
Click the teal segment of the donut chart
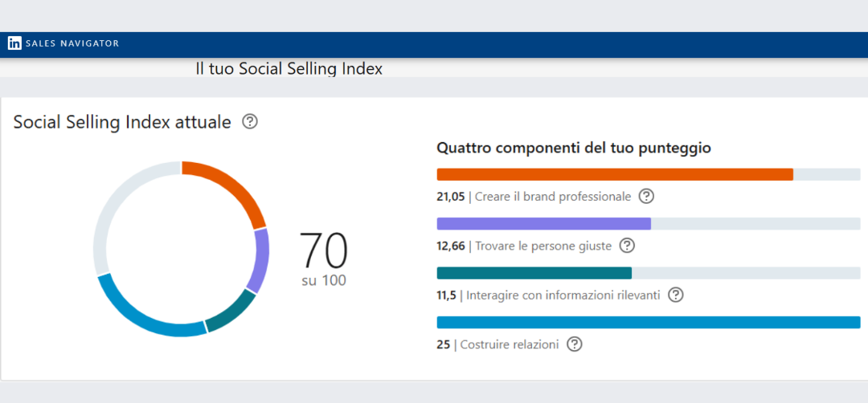pos(231,313)
